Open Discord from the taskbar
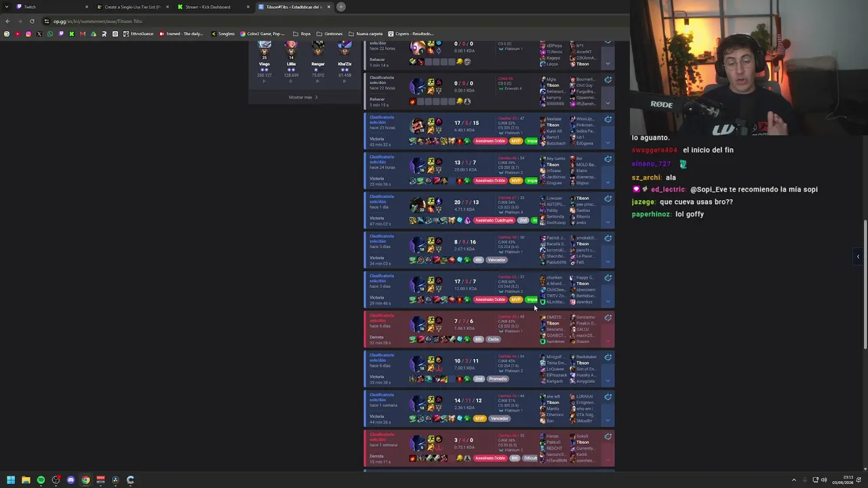The image size is (868, 488). pos(71,480)
